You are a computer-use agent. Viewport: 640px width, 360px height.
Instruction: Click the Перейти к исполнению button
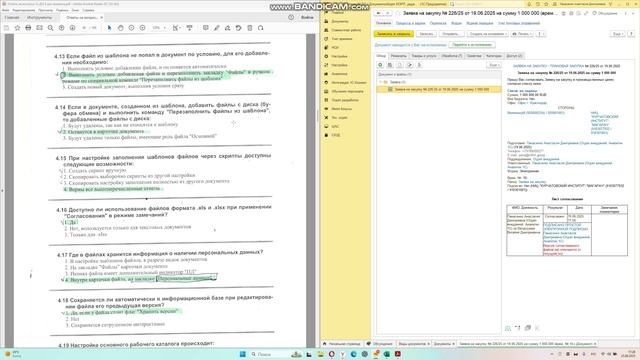[x=472, y=45]
